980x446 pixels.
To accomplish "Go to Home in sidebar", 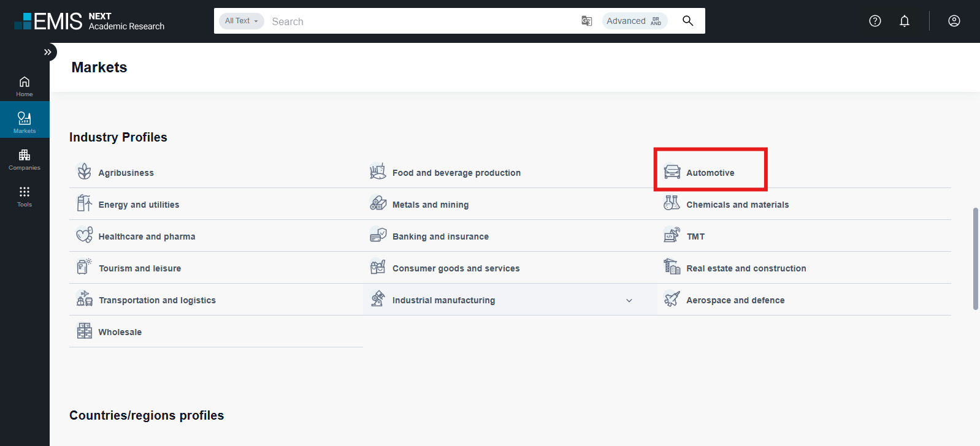I will pyautogui.click(x=25, y=86).
